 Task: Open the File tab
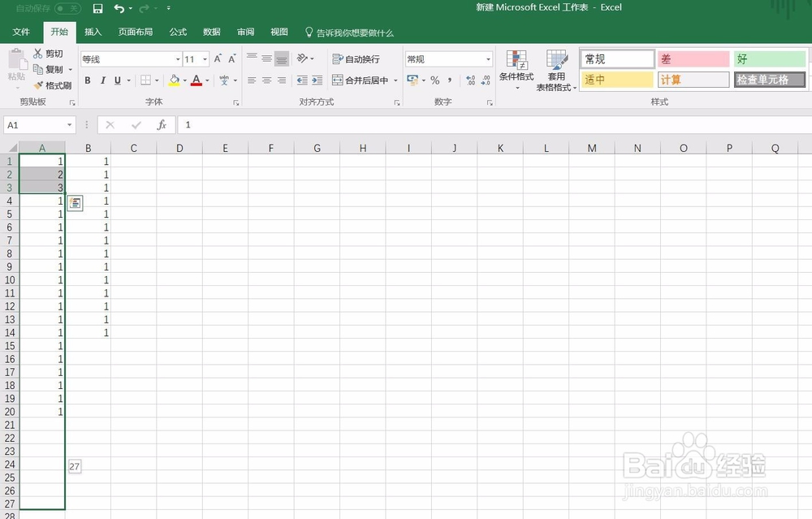[x=21, y=32]
